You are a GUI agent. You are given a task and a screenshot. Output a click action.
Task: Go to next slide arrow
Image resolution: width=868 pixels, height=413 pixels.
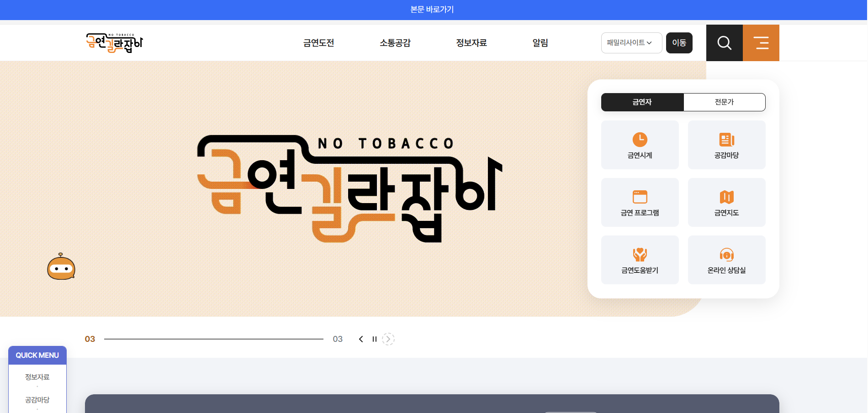[388, 339]
